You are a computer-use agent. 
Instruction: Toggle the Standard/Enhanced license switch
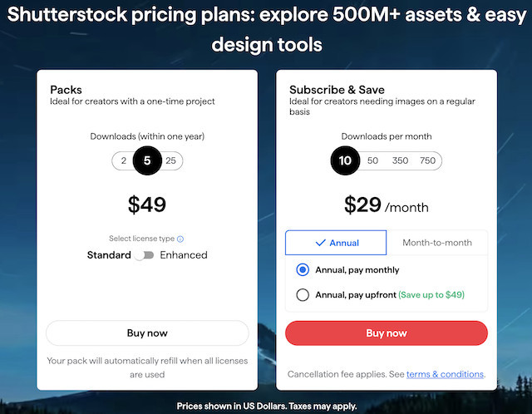[145, 255]
